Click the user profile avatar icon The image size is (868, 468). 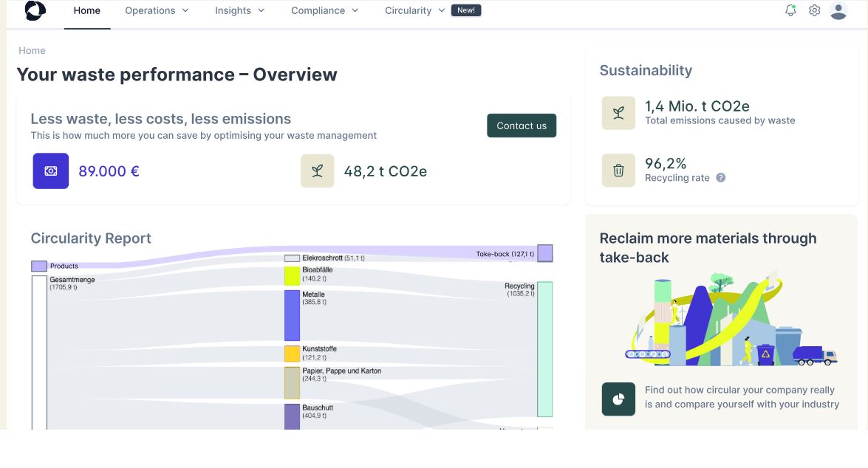(x=838, y=10)
